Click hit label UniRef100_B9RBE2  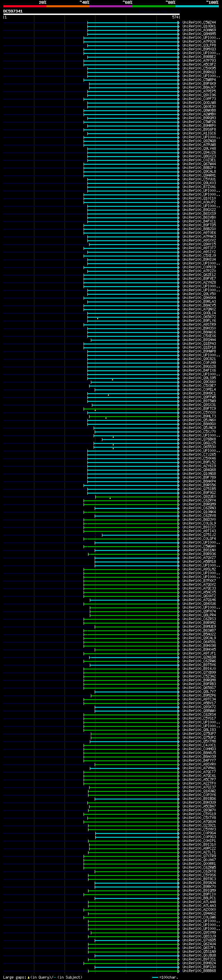coord(199,57)
